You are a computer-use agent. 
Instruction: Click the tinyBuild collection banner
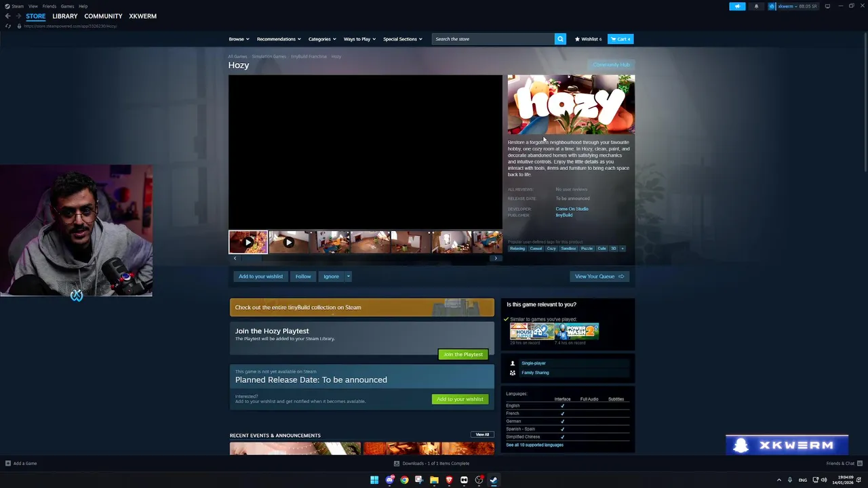tap(362, 307)
